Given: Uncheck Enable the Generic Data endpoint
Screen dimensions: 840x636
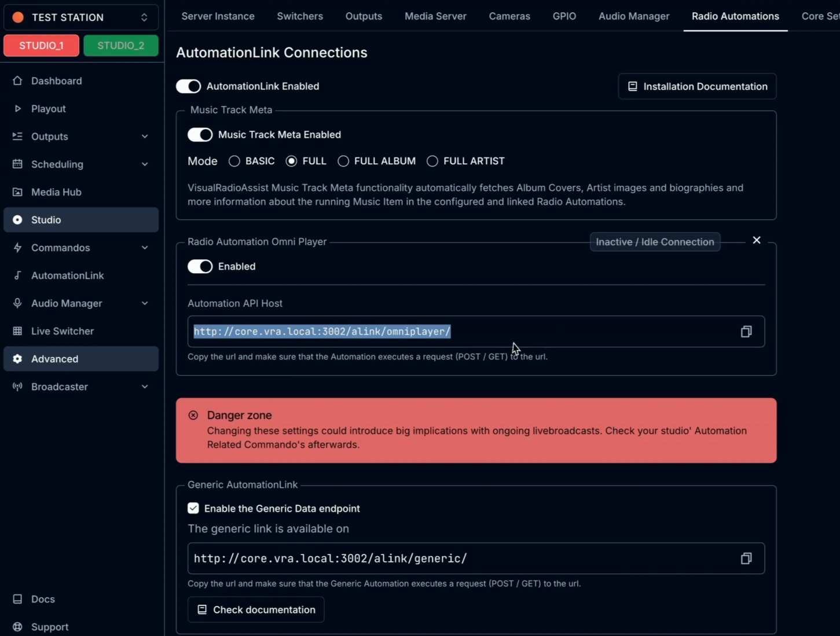Looking at the screenshot, I should coord(193,508).
